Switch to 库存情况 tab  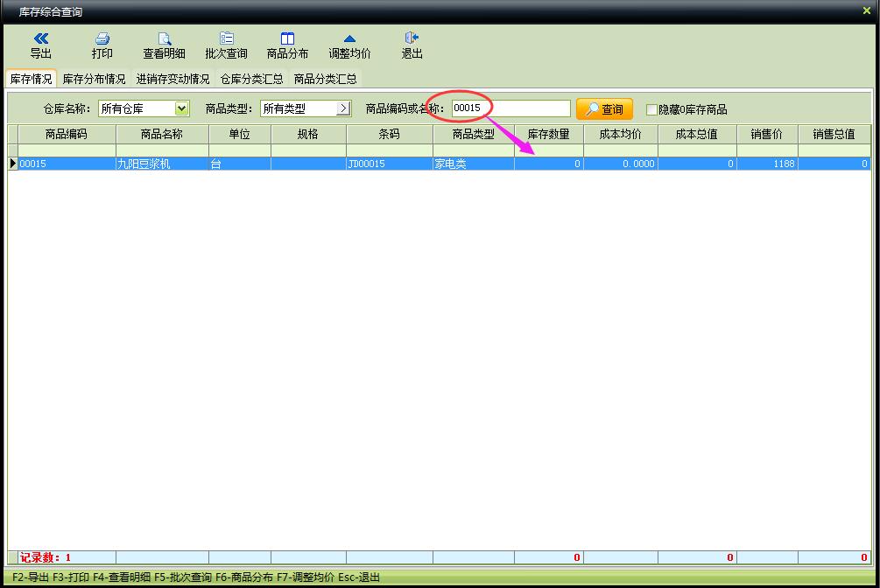click(31, 79)
